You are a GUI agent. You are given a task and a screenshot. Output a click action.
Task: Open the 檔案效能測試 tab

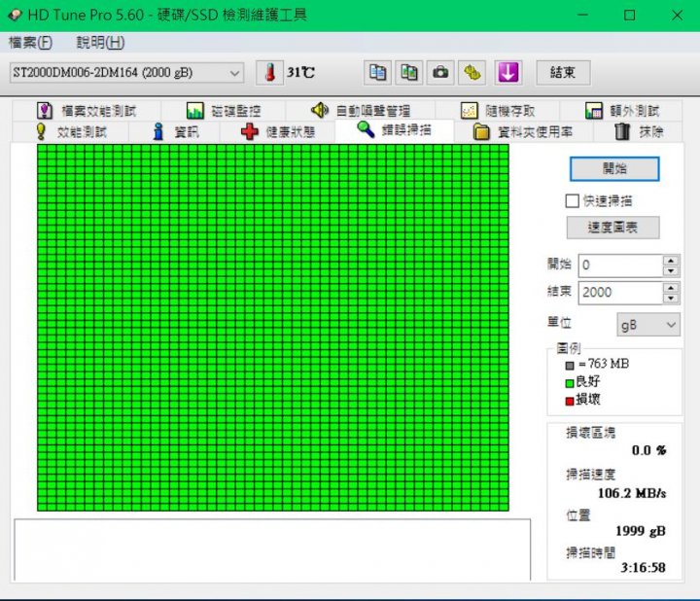click(87, 110)
